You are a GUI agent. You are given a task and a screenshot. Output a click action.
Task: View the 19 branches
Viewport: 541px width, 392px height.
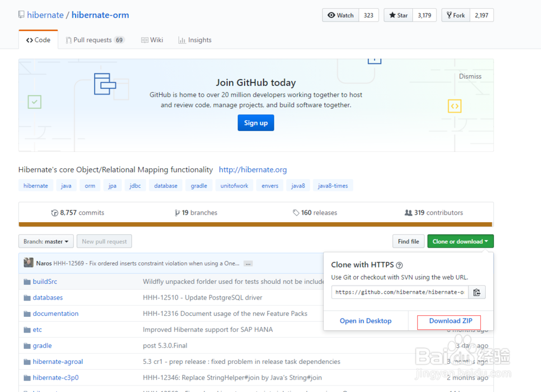pyautogui.click(x=196, y=212)
